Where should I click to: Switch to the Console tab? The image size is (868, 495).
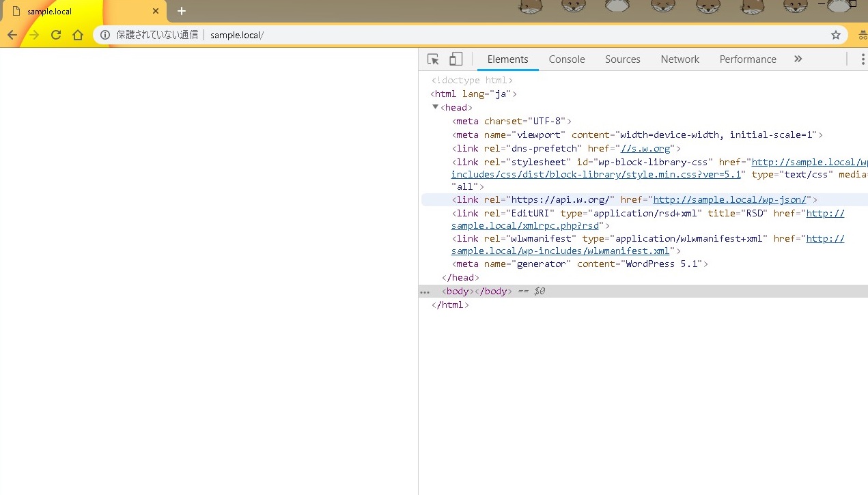tap(566, 59)
